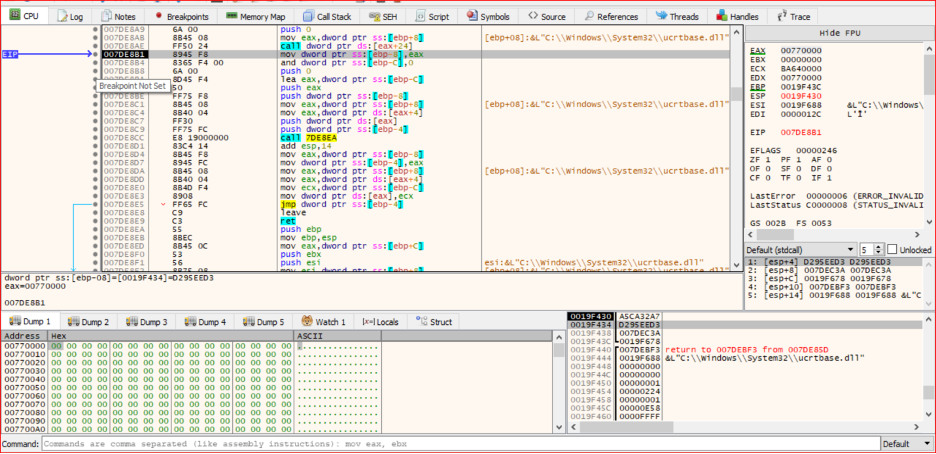936x454 pixels.
Task: Open the Log tab
Action: click(x=70, y=17)
